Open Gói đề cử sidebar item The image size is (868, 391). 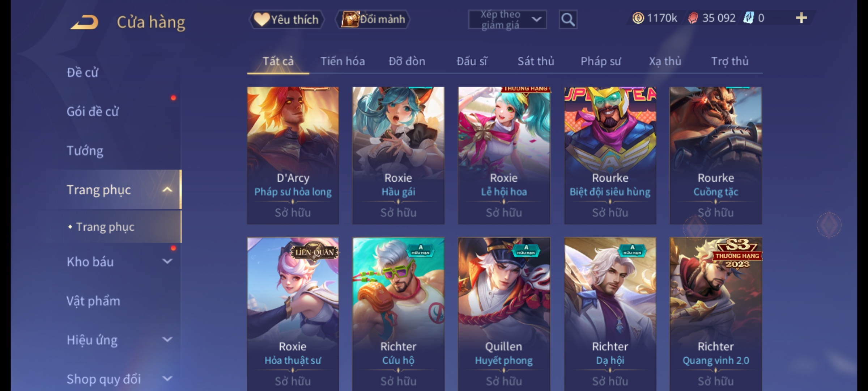click(93, 112)
